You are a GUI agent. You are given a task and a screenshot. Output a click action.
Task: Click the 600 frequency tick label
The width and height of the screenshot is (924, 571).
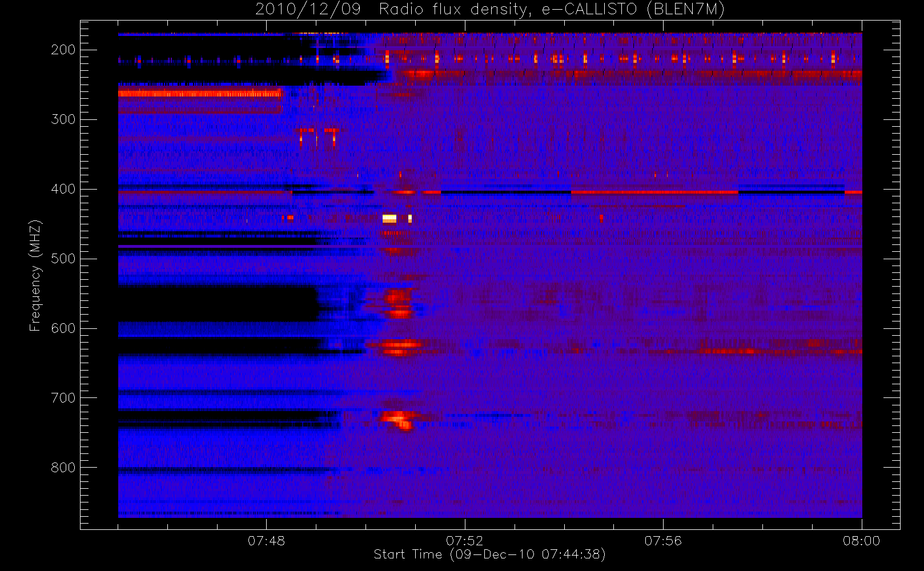pyautogui.click(x=63, y=328)
